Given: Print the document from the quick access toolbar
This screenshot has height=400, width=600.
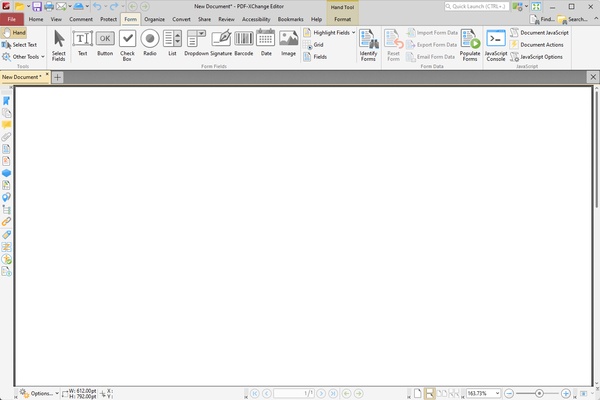Looking at the screenshot, I should (x=49, y=7).
